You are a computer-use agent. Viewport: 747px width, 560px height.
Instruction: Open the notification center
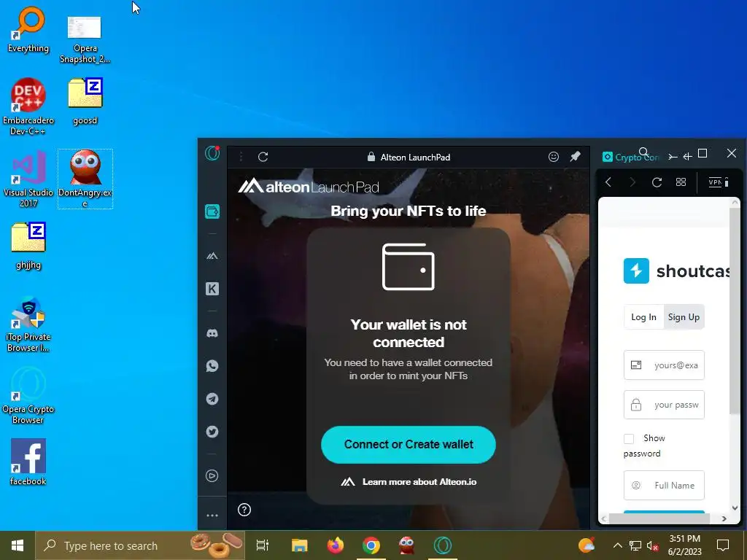[723, 545]
